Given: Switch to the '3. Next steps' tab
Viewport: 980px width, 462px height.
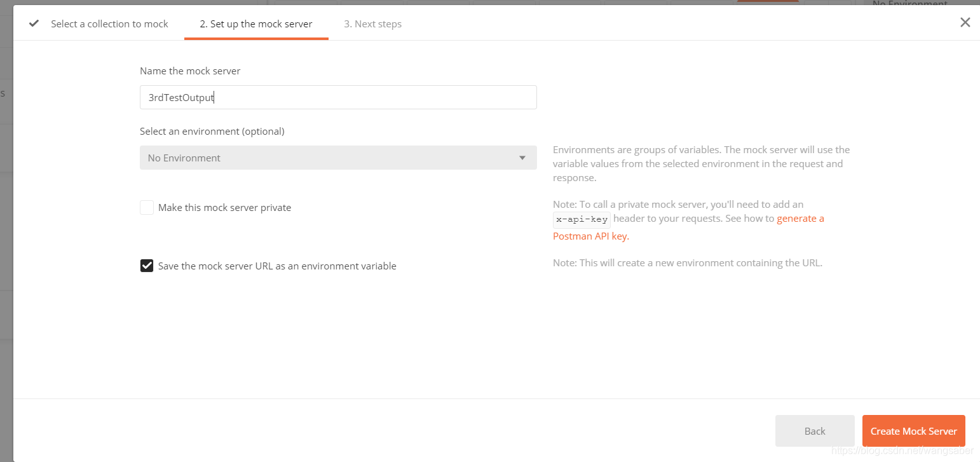Looking at the screenshot, I should (373, 24).
